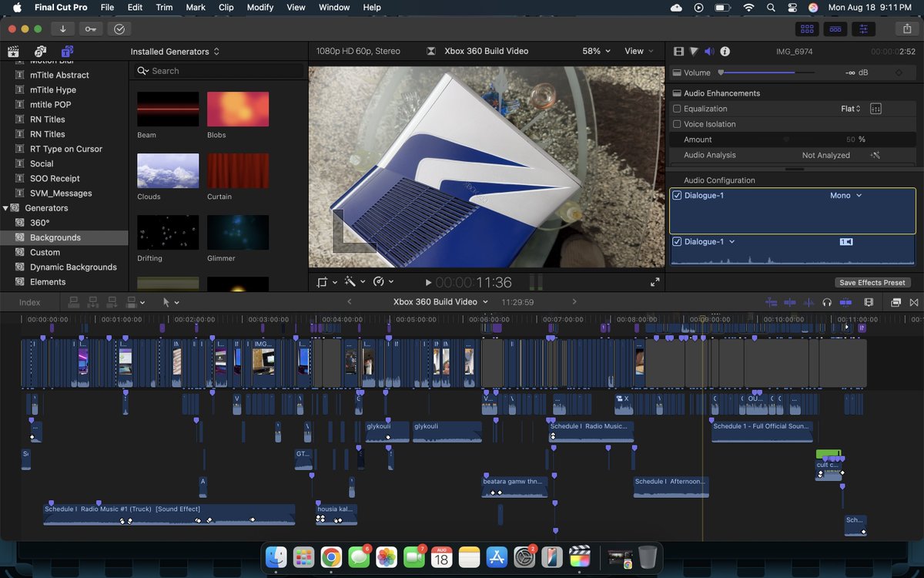Select the Audio inspector speaker icon
This screenshot has width=924, height=578.
coord(709,52)
